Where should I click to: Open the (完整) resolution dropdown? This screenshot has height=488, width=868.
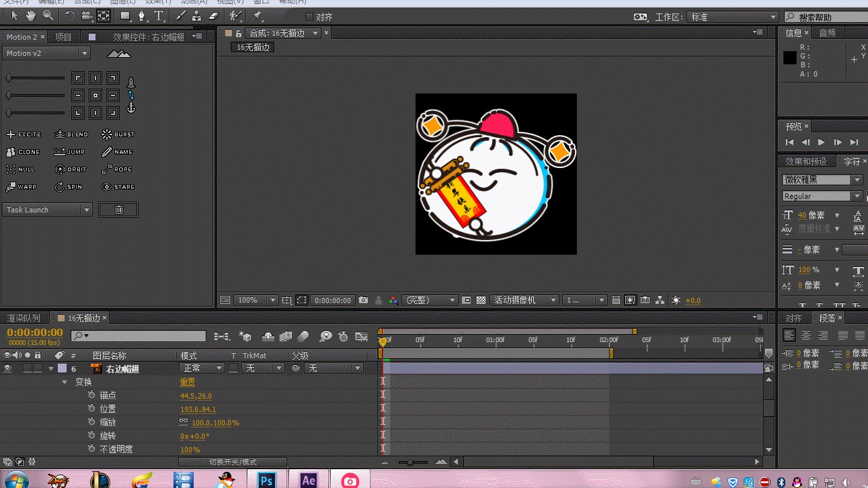point(430,300)
